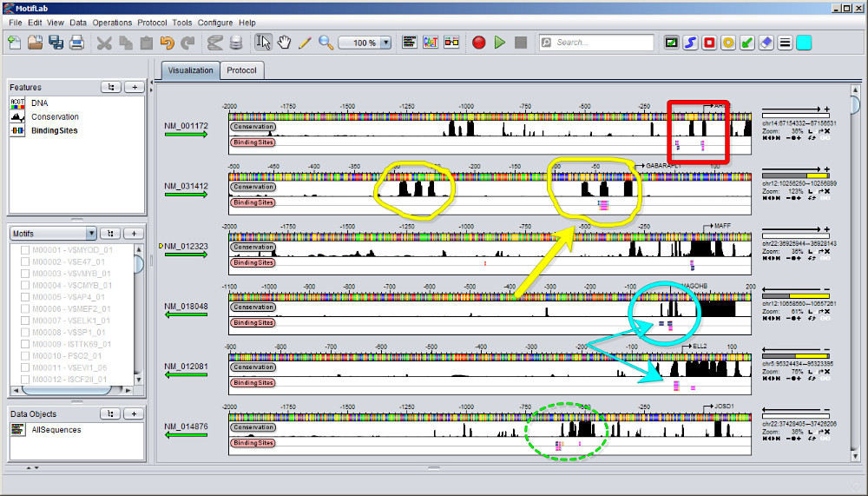Select the blue freehand squiggle tool

click(690, 43)
